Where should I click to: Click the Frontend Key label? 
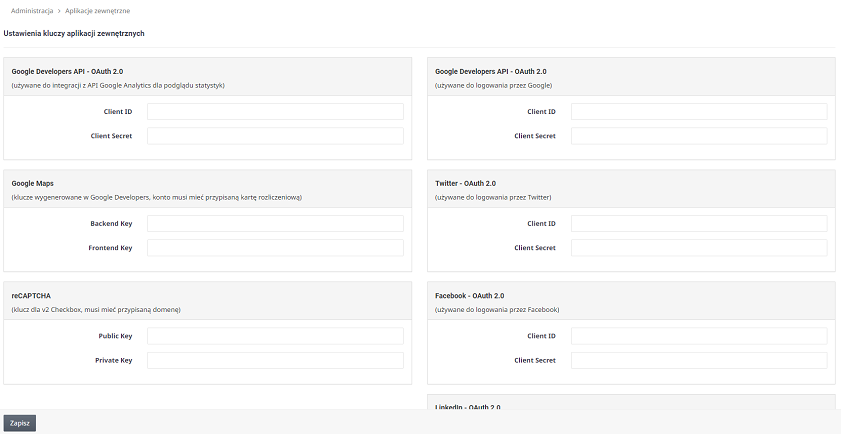[x=110, y=248]
